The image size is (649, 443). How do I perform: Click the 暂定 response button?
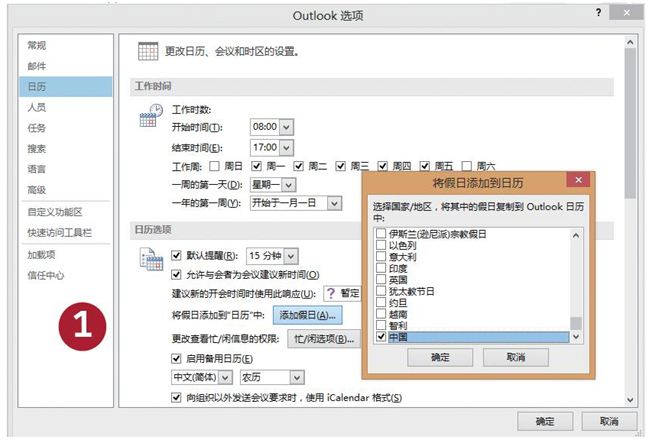[x=342, y=294]
